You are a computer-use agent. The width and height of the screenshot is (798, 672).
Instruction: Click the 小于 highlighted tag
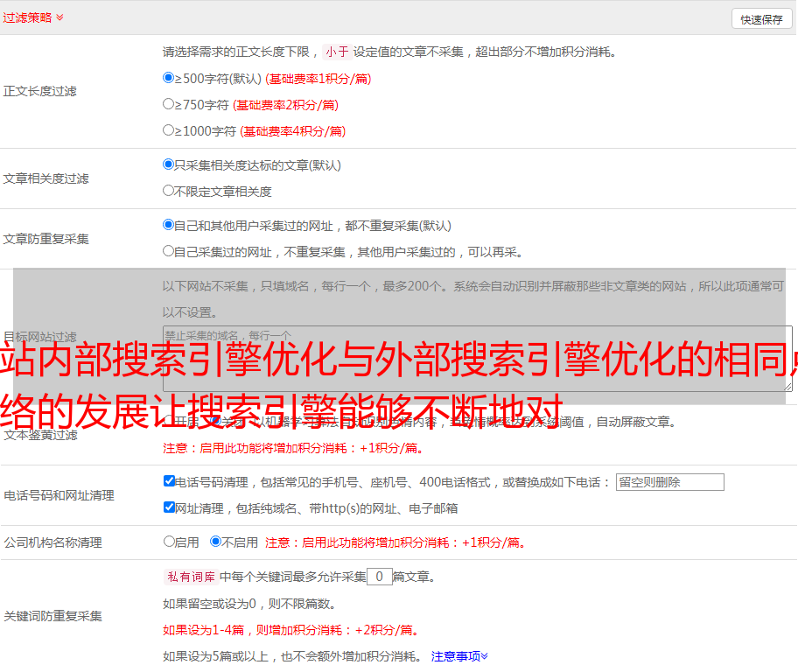[337, 52]
